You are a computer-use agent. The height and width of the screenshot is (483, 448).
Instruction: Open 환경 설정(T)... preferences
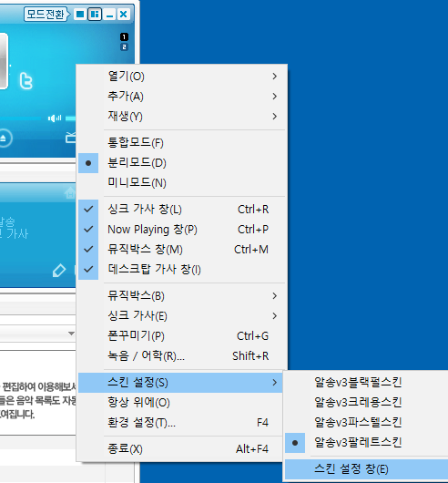pos(180,422)
